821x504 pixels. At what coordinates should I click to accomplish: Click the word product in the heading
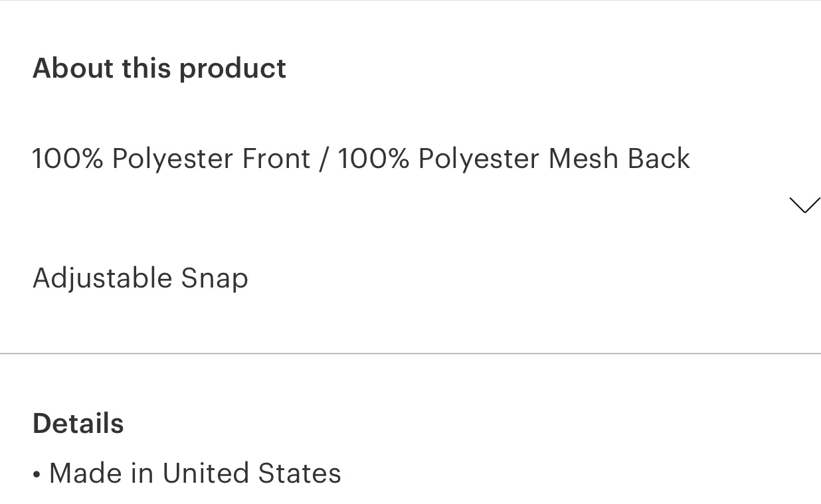click(232, 69)
